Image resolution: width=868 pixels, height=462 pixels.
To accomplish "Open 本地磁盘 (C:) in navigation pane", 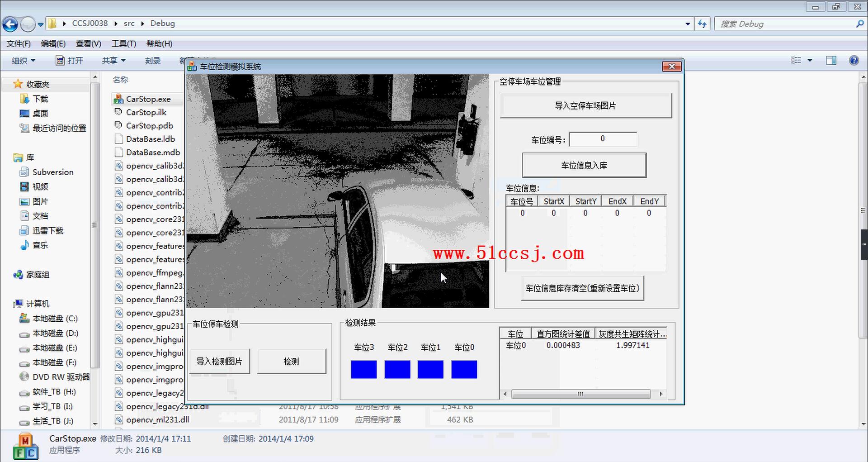I will 55,319.
